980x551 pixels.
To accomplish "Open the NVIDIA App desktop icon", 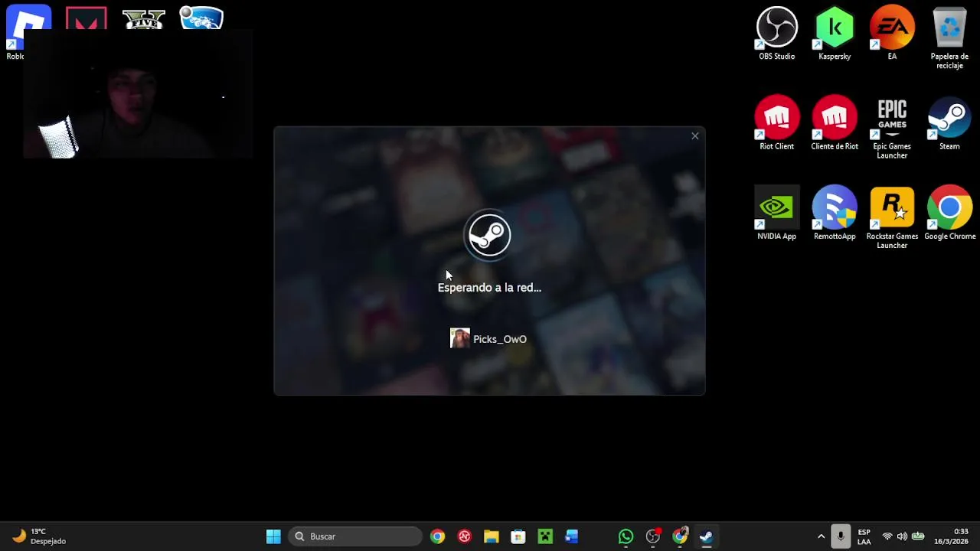I will pyautogui.click(x=776, y=213).
